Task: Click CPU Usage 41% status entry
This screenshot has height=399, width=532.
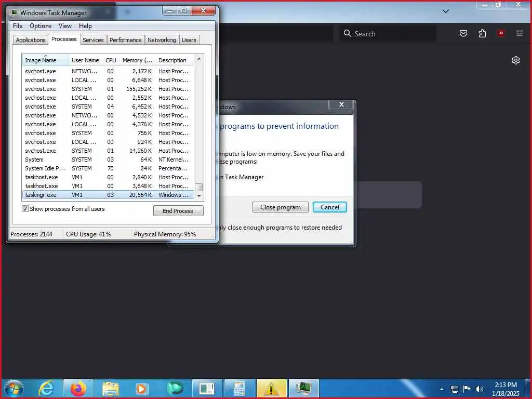Action: 88,234
